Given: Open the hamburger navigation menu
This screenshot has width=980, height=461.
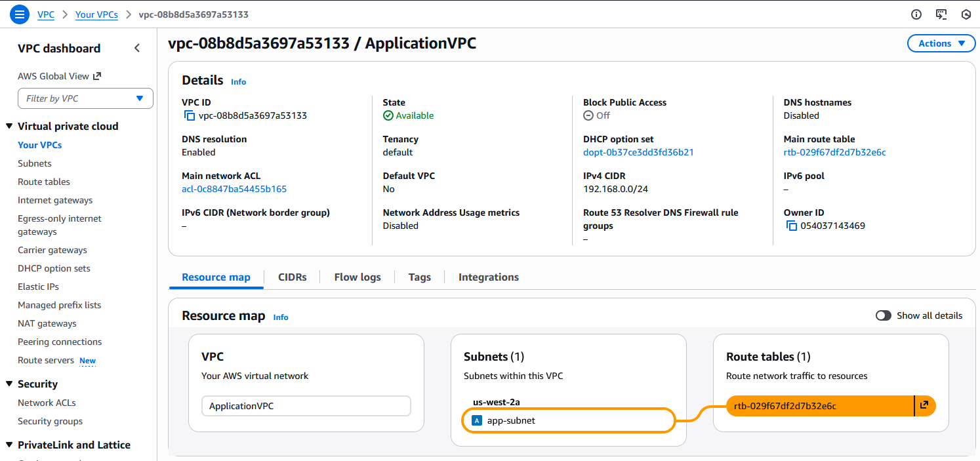Looking at the screenshot, I should pos(20,14).
